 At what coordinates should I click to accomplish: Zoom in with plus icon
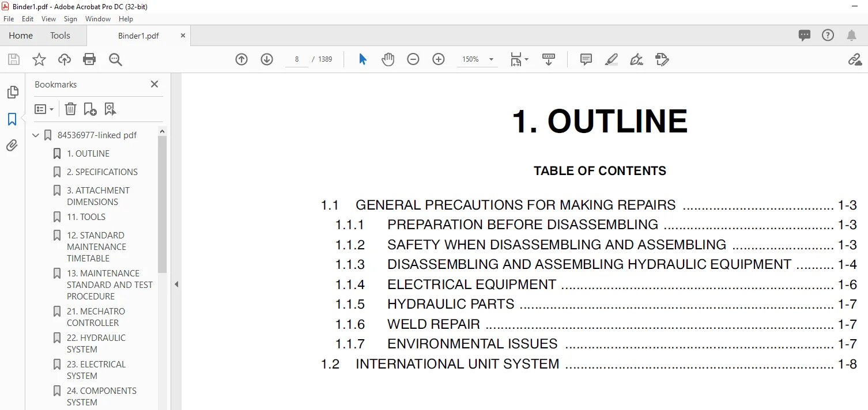439,59
